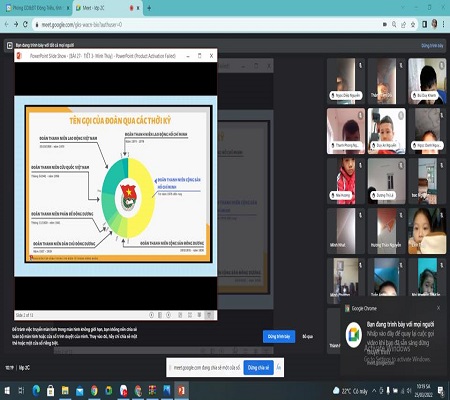Switch to PowerPoint on the taskbar

click(x=181, y=391)
